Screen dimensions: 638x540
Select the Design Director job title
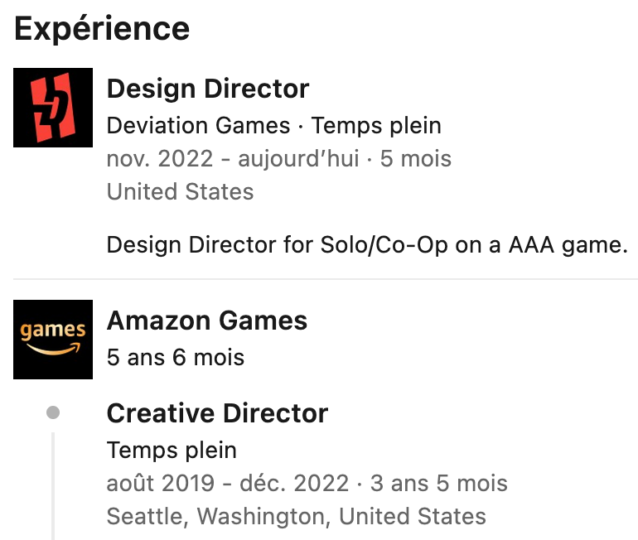pyautogui.click(x=208, y=89)
